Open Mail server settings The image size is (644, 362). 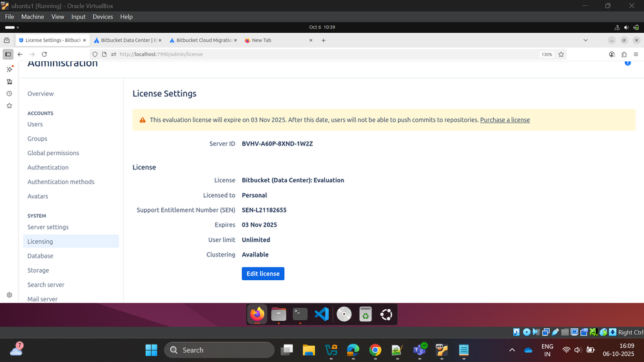tap(43, 299)
